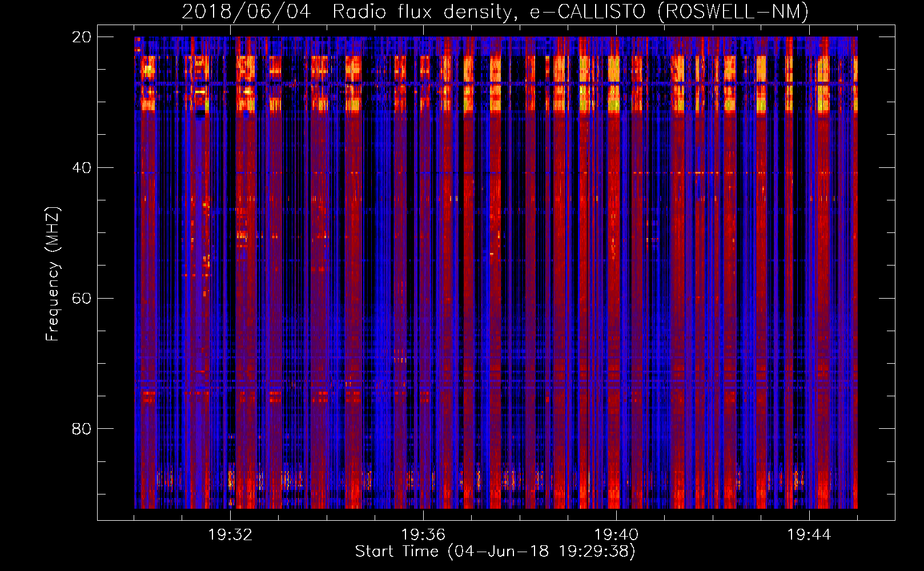The width and height of the screenshot is (924, 571).
Task: Click the frequency tick label '20'
Action: (82, 37)
